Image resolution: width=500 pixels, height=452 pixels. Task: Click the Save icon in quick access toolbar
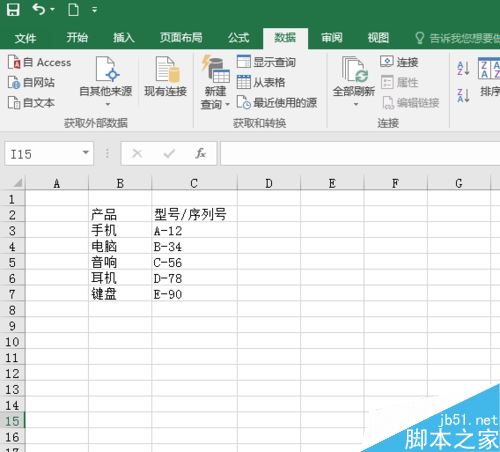tap(13, 9)
